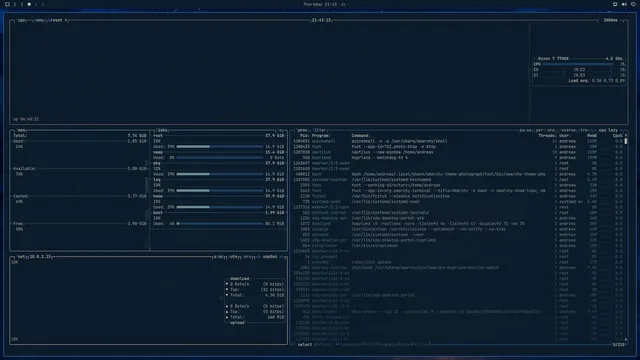Click the download Total value in net panel

click(x=275, y=295)
